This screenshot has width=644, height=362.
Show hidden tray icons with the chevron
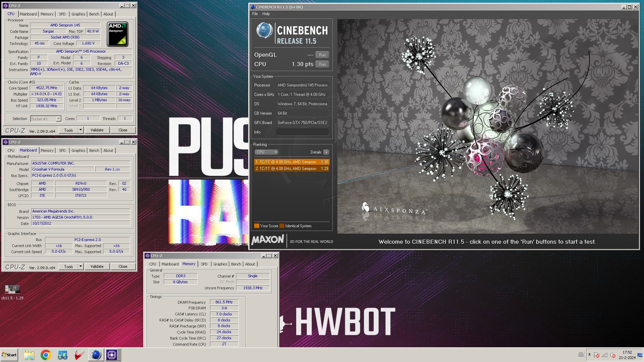(x=589, y=355)
